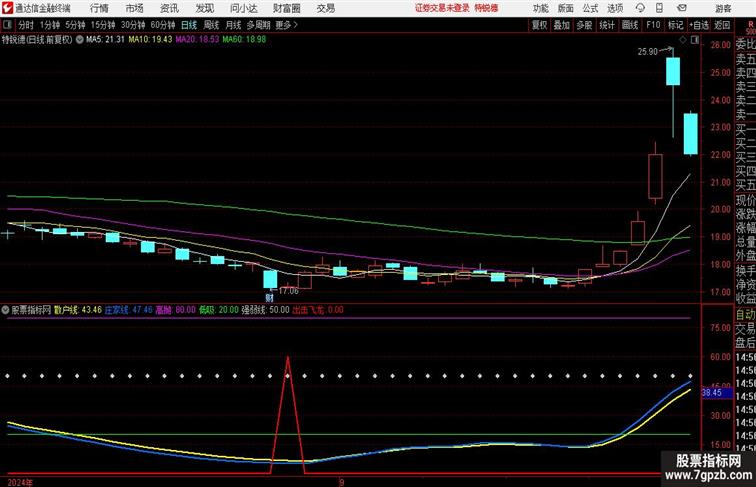
Task: Click the 返回 back button
Action: click(722, 25)
